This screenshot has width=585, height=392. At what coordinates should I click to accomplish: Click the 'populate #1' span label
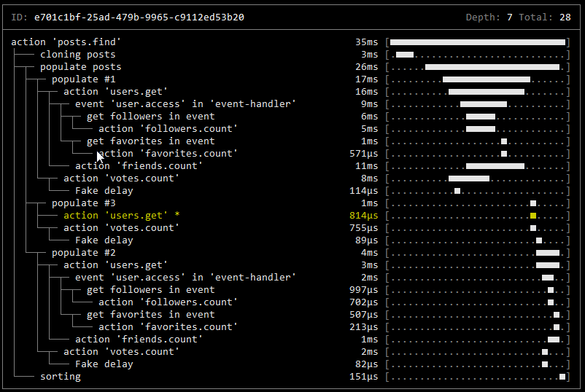pyautogui.click(x=84, y=79)
